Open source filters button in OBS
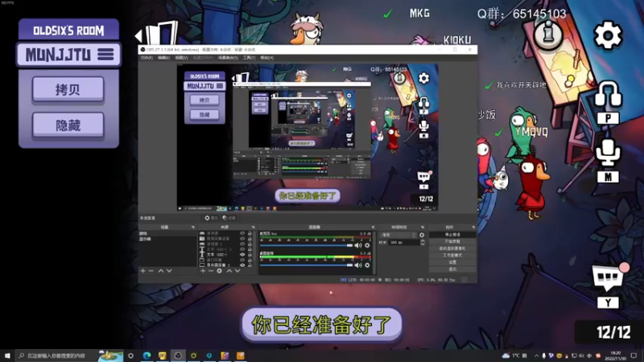 (229, 218)
